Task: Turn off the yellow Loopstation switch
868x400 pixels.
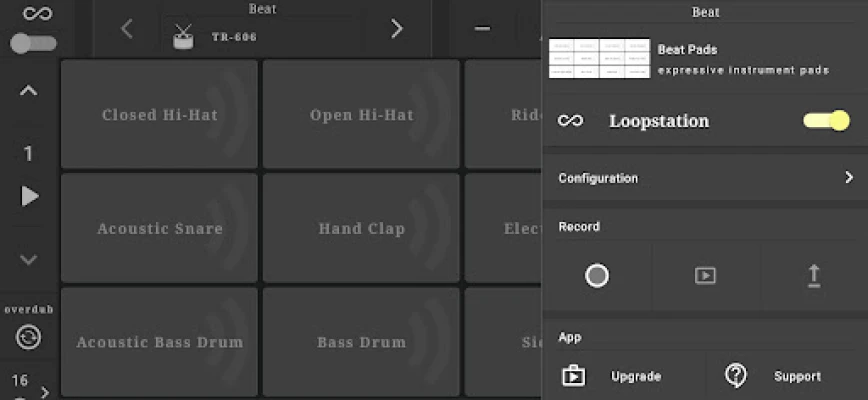Action: coord(826,121)
